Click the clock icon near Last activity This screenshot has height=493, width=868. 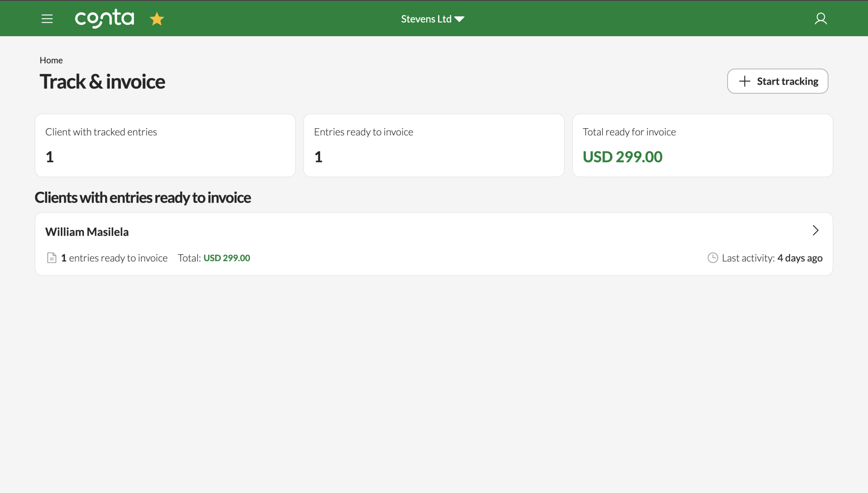click(x=713, y=258)
